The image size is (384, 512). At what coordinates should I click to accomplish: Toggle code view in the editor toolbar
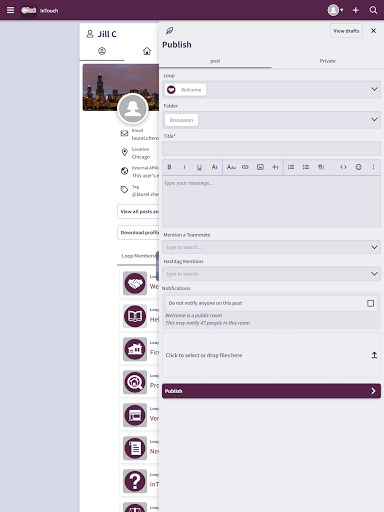(343, 167)
